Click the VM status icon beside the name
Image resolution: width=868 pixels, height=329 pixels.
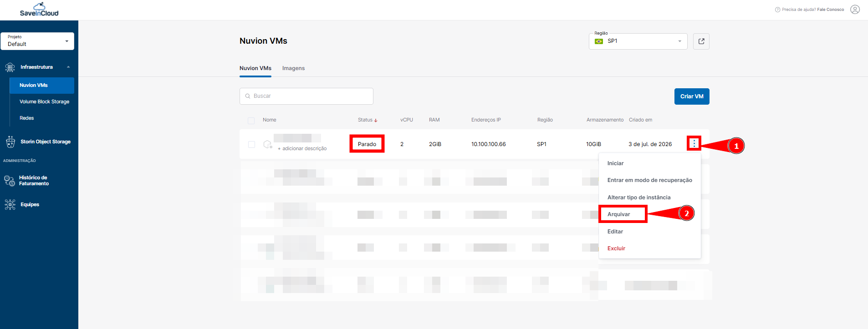(x=268, y=144)
